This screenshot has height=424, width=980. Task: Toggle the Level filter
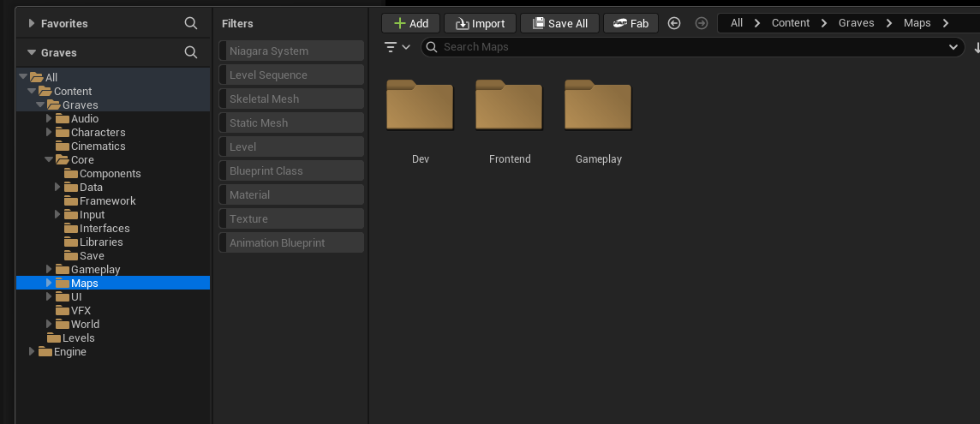(x=291, y=147)
